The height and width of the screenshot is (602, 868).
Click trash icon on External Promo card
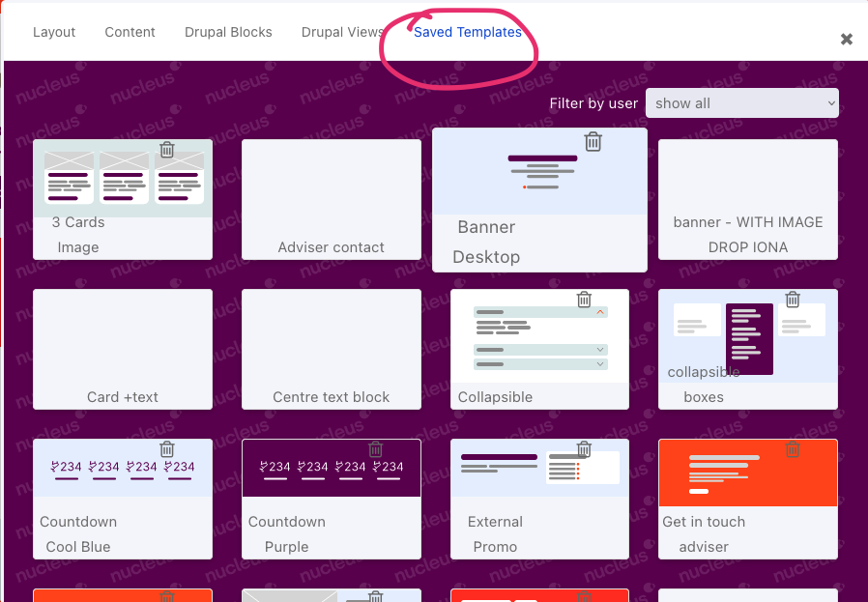(x=584, y=448)
